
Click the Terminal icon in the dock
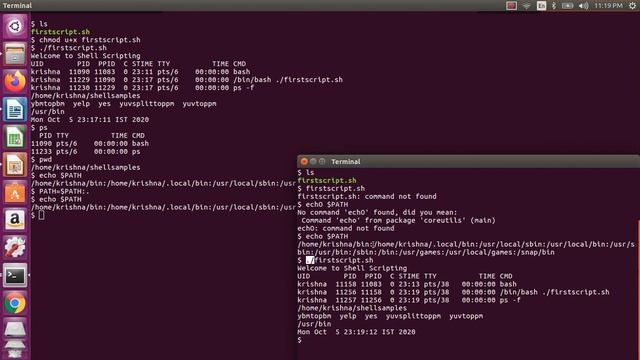coord(15,276)
